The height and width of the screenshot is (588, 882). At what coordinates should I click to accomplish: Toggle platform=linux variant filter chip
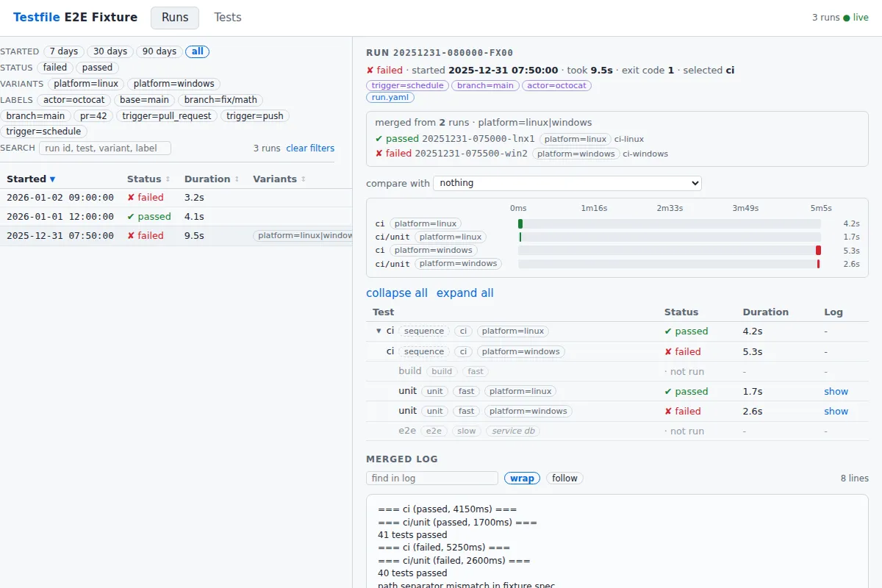click(87, 84)
